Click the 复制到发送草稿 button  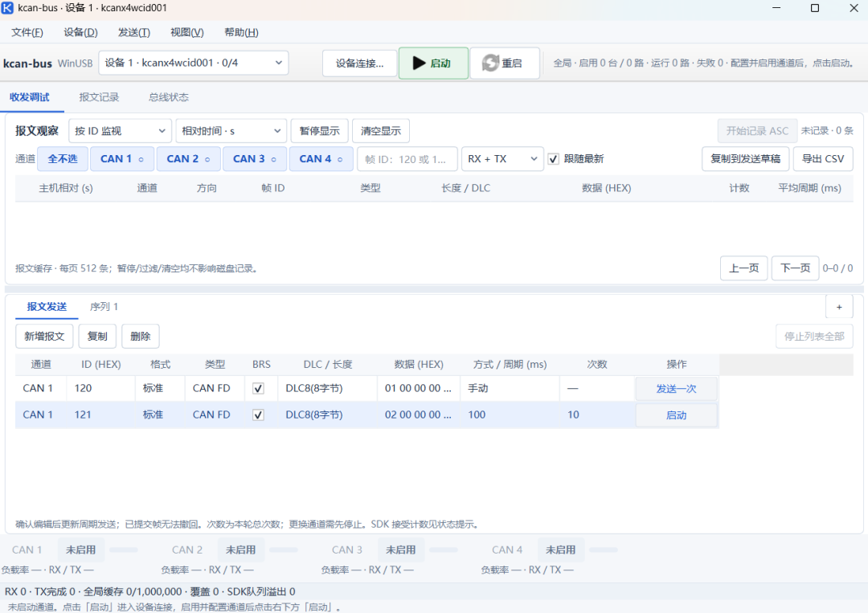tap(746, 159)
